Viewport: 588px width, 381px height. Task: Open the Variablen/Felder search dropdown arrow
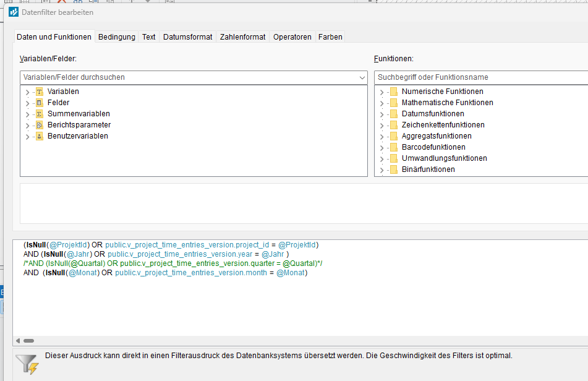[362, 77]
